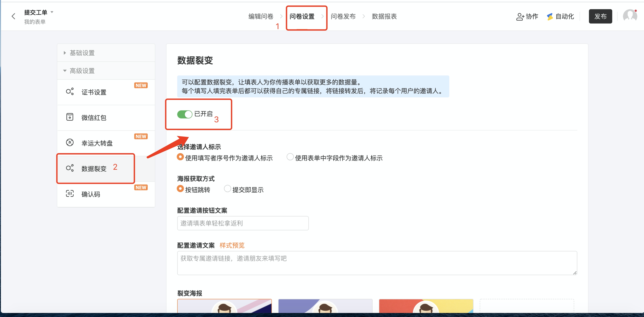The height and width of the screenshot is (317, 644).
Task: Click the 自动化 automation icon
Action: tap(550, 17)
